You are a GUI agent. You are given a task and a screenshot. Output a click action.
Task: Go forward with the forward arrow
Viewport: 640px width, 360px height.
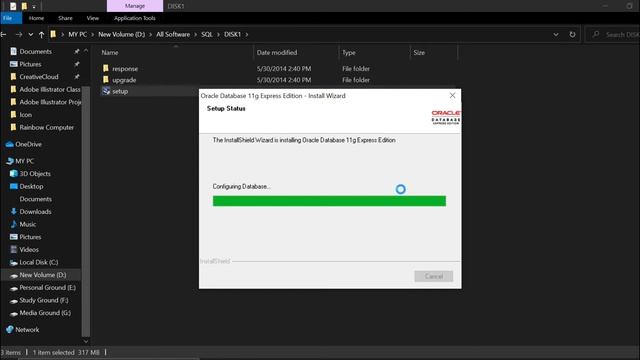point(19,35)
